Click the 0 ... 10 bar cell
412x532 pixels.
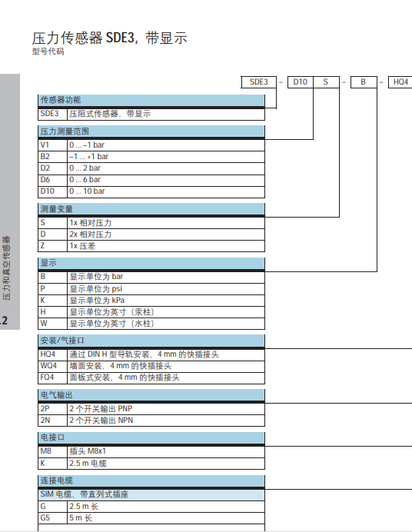(166, 191)
